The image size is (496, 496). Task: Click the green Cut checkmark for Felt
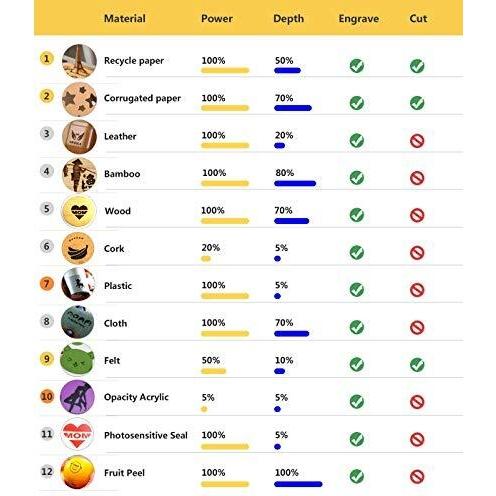(x=417, y=364)
